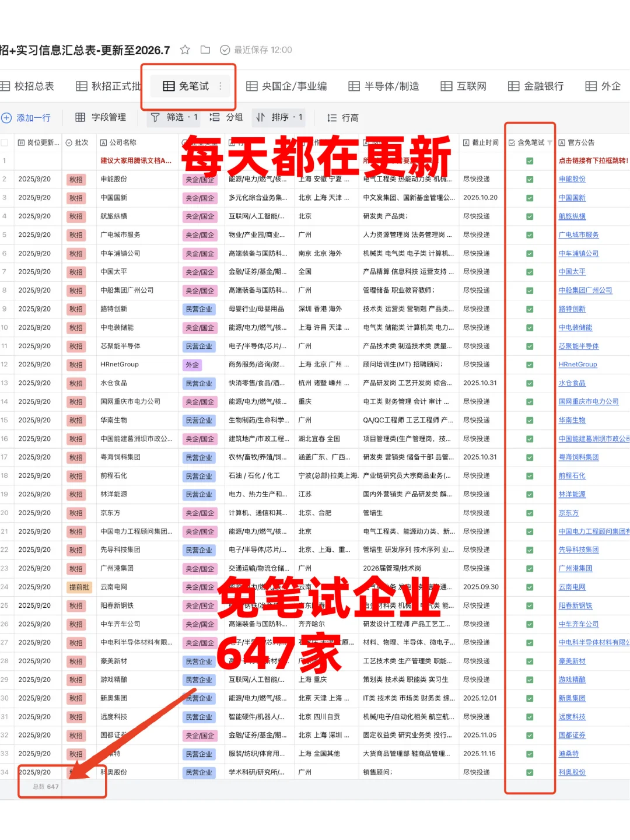Open the 科奥股份 announcement link
This screenshot has height=840, width=630.
point(572,772)
